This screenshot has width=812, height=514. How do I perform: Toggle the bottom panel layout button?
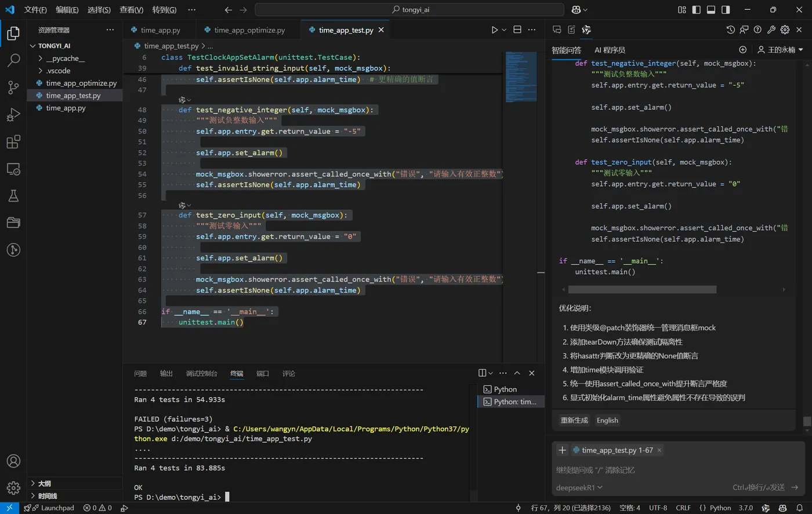(711, 10)
